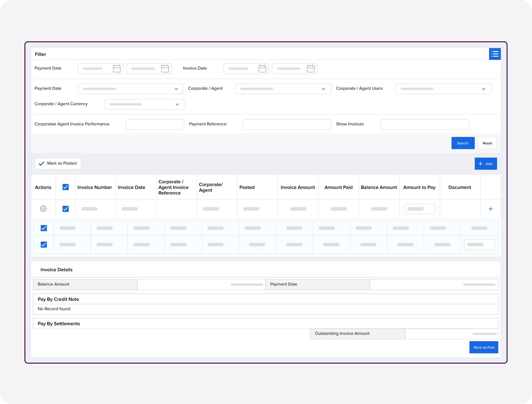
Task: Click the Invoice Details heading
Action: pyautogui.click(x=56, y=270)
